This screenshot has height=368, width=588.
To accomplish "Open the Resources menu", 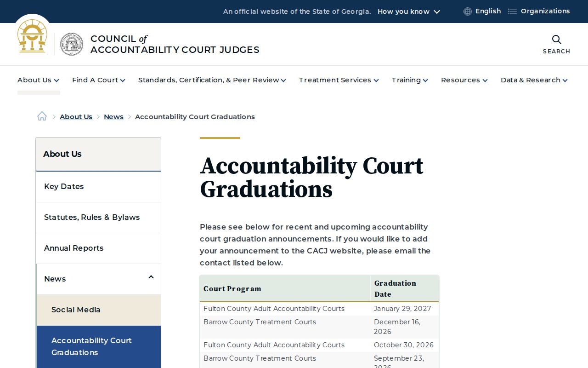I will pyautogui.click(x=464, y=80).
